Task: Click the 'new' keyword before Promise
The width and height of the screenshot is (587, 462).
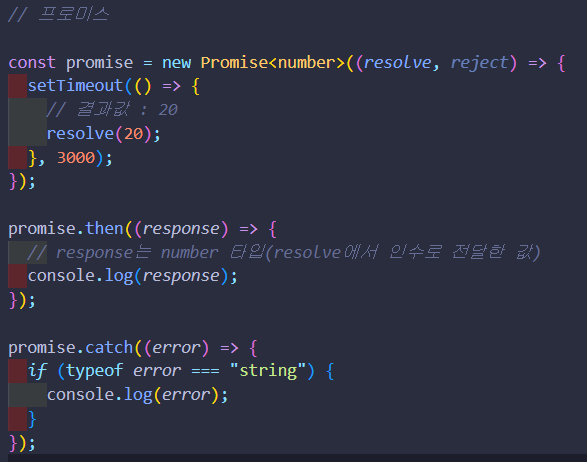Action: click(176, 63)
